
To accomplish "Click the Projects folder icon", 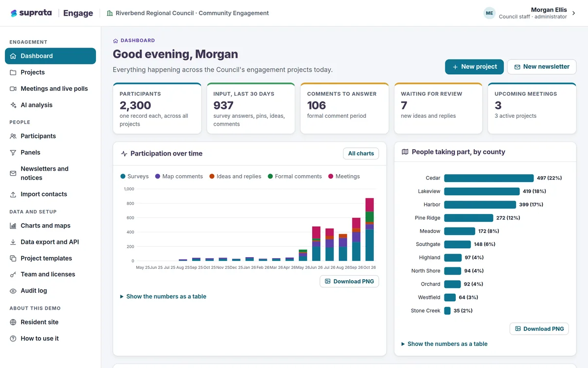I will pyautogui.click(x=13, y=72).
